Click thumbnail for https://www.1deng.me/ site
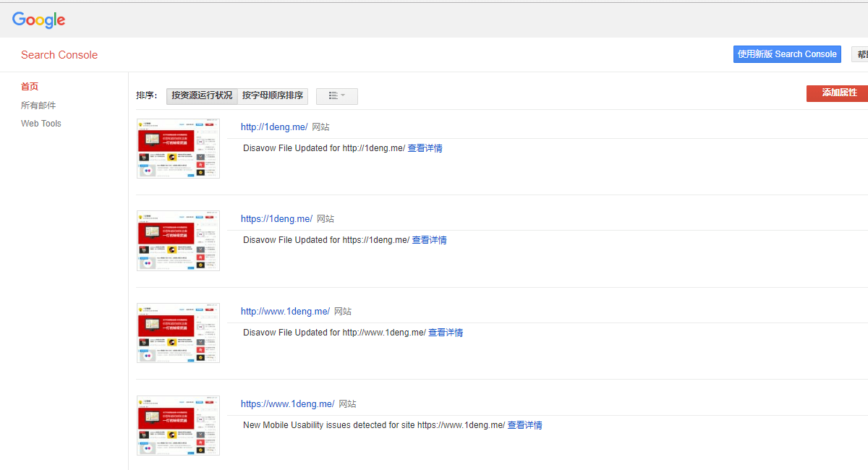 tap(178, 425)
